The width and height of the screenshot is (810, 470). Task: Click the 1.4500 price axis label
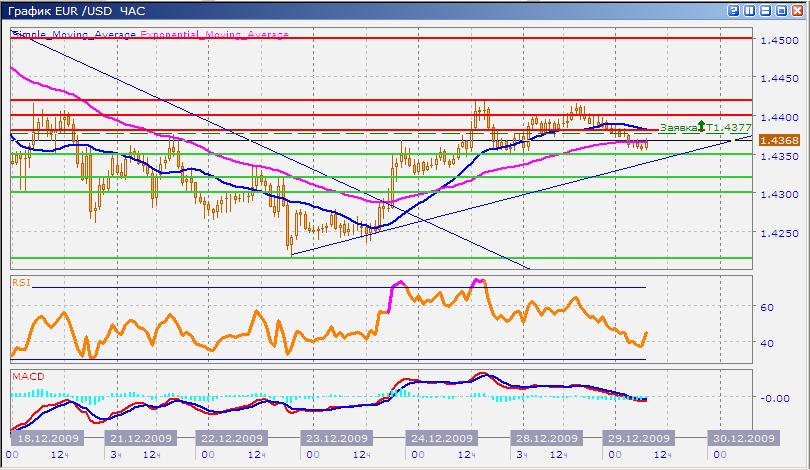[777, 41]
